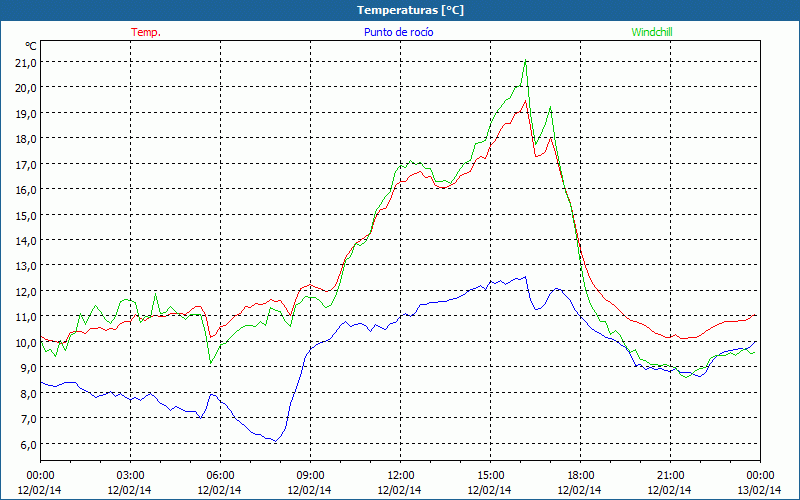Image resolution: width=800 pixels, height=500 pixels.
Task: Click the '°C' axis unit label
Action: point(31,46)
